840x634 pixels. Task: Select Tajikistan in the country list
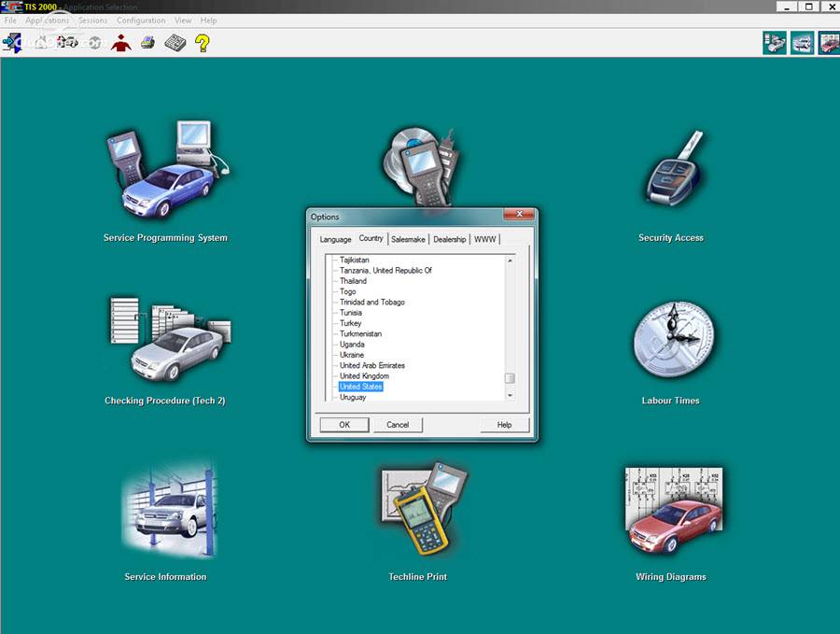(x=354, y=260)
